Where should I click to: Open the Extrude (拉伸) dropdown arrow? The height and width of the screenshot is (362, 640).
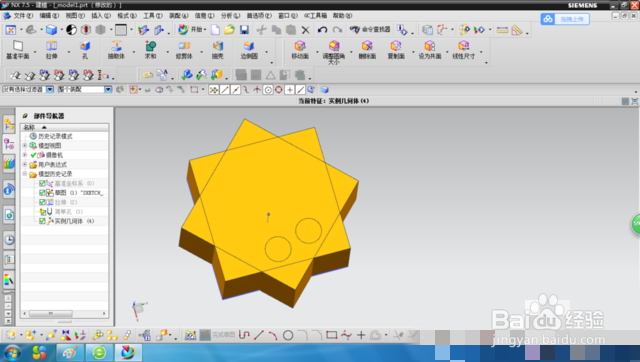coord(69,52)
